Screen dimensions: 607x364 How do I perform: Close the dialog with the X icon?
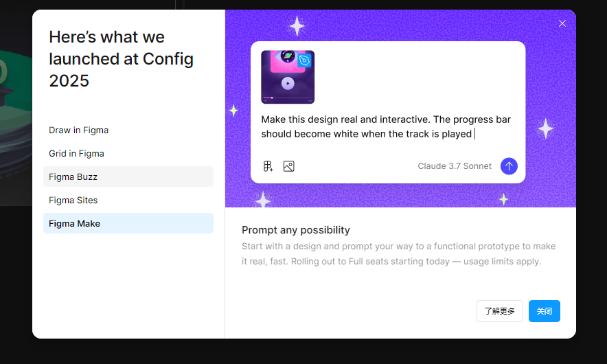click(562, 23)
